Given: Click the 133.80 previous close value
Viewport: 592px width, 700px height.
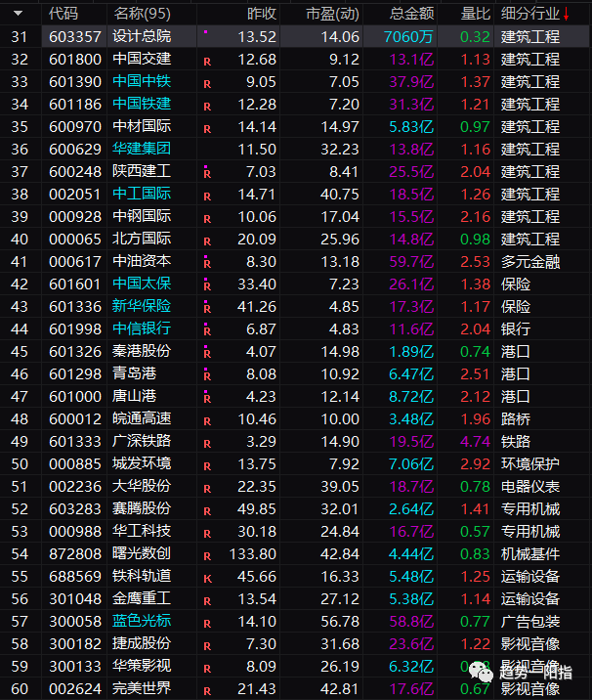Looking at the screenshot, I should pos(253,554).
